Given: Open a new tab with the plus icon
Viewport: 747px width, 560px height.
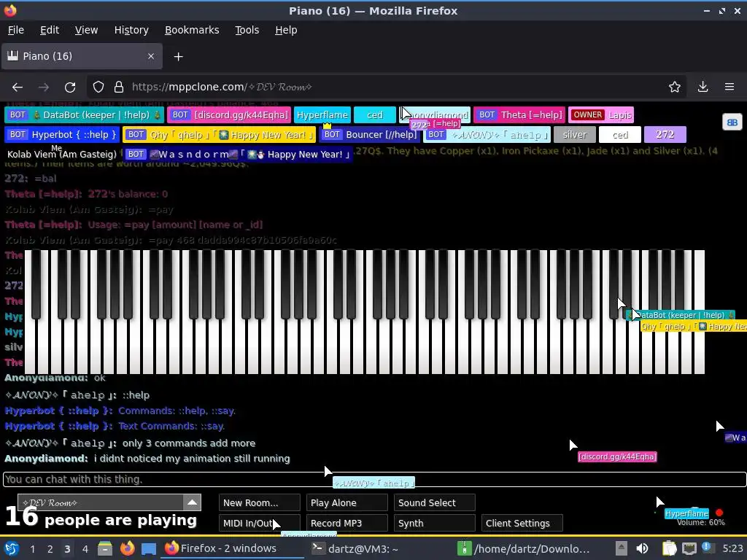Looking at the screenshot, I should (x=178, y=57).
